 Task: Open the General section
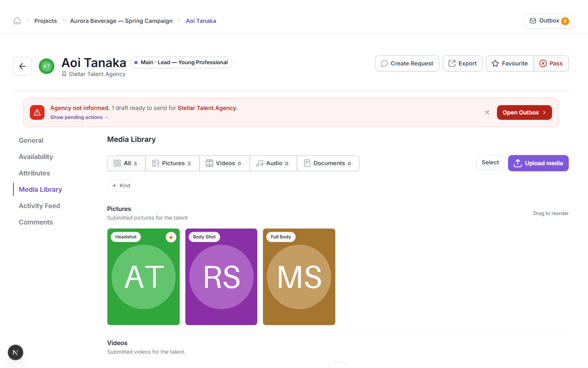click(x=31, y=140)
